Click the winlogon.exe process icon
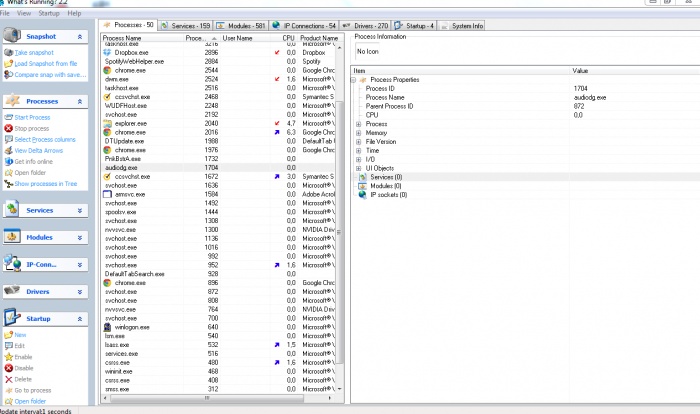The width and height of the screenshot is (700, 414). 107,327
